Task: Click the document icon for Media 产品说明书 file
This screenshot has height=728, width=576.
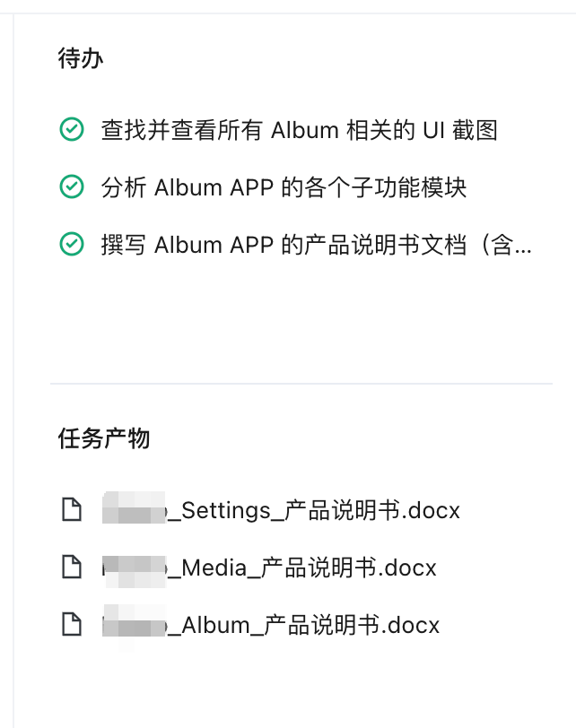Action: click(x=71, y=567)
